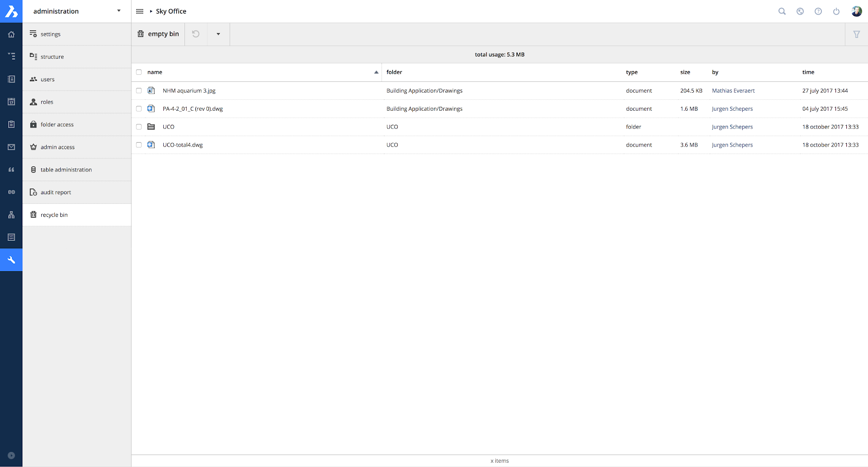Open the calendar icon in left rail
This screenshot has height=467, width=868.
pos(11,101)
